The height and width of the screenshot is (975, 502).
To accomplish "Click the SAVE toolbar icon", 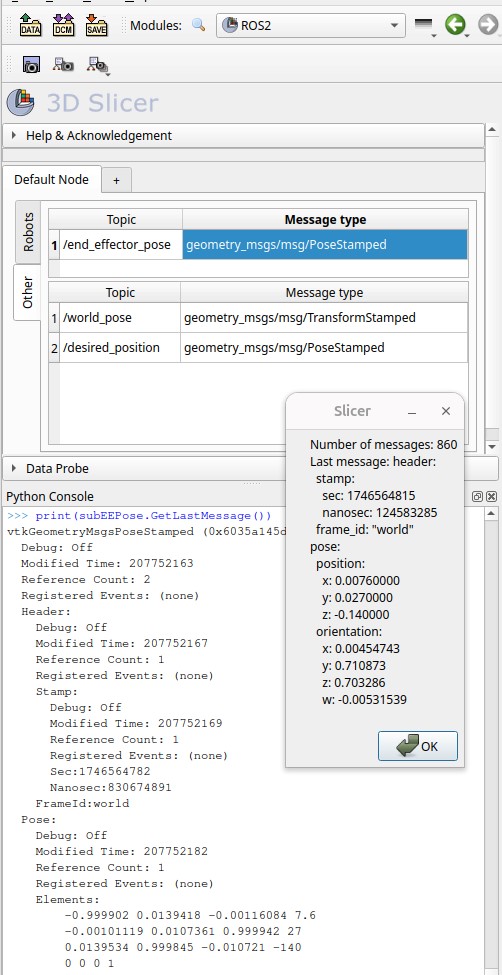I will 96,25.
